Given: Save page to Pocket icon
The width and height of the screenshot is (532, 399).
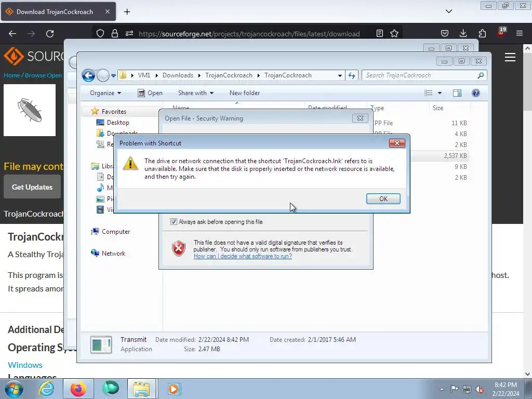Looking at the screenshot, I should coord(445,33).
